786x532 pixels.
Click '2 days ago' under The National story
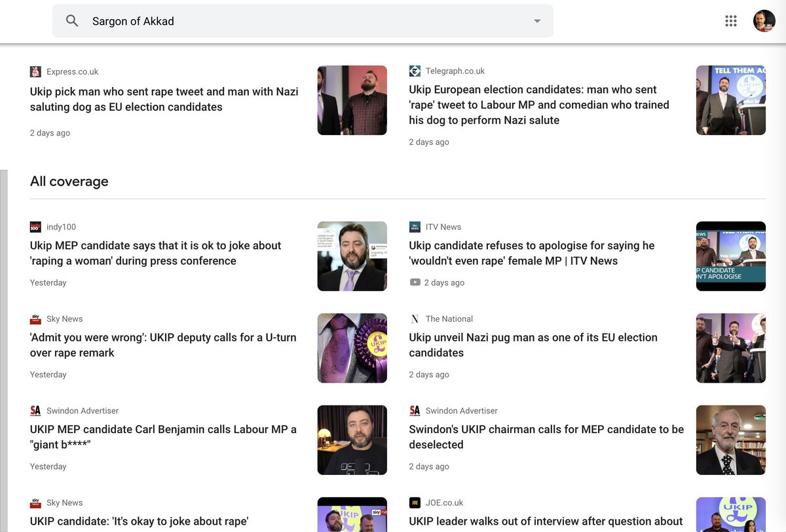429,375
